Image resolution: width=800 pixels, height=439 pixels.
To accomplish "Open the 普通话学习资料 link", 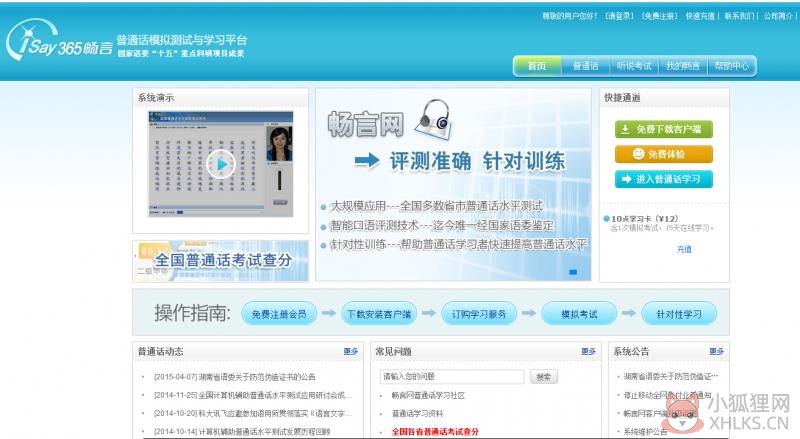I will point(417,413).
